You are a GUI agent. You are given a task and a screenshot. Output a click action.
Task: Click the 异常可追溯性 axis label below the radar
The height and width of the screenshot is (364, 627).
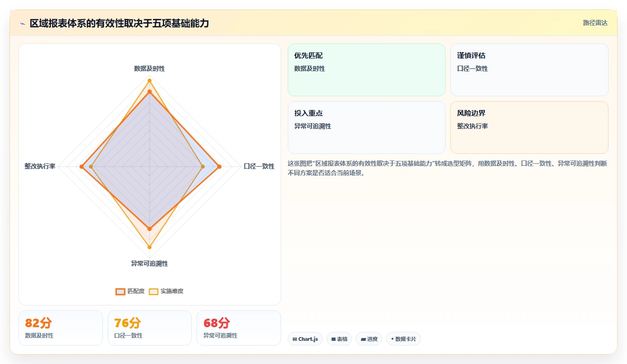pos(149,263)
